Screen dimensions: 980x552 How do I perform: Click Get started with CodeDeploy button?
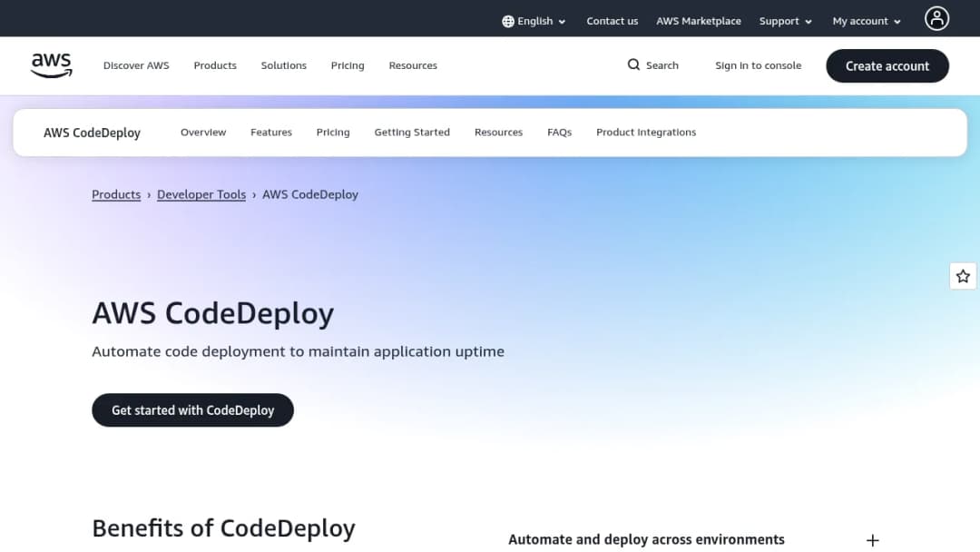[192, 410]
